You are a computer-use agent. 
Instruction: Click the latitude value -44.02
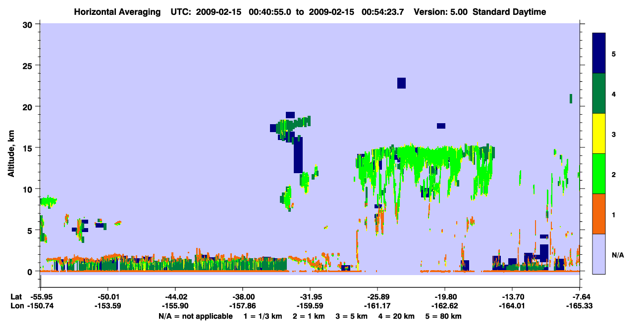(x=175, y=296)
